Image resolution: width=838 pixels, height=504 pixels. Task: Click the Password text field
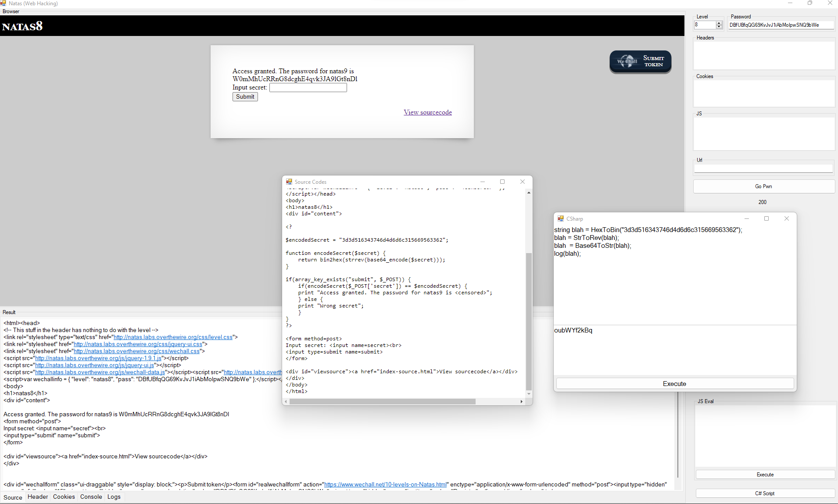tap(781, 25)
